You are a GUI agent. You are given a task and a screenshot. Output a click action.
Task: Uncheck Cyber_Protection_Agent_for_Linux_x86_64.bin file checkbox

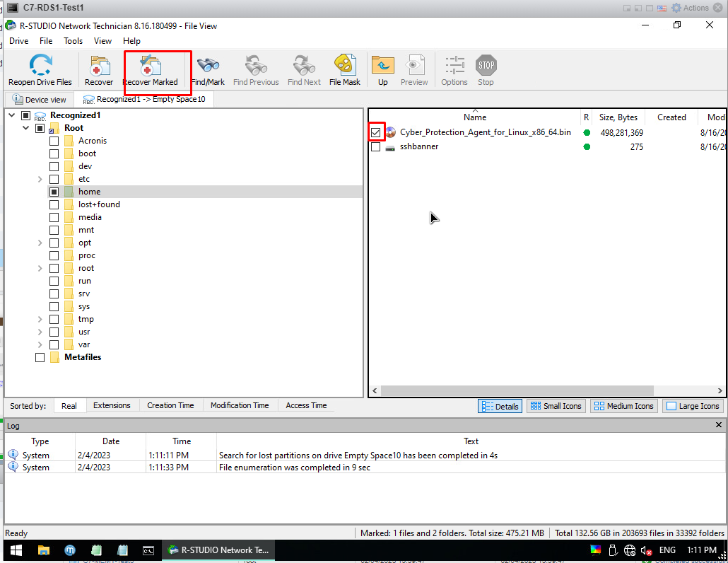click(375, 133)
